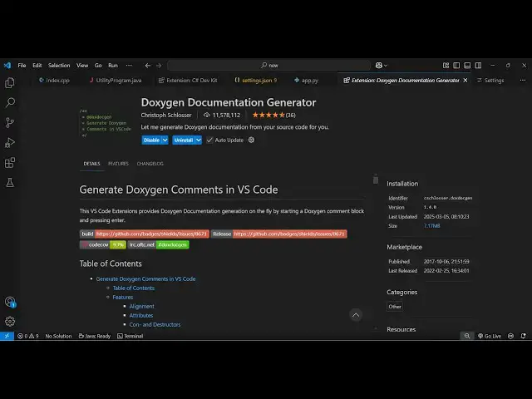This screenshot has width=532, height=399.
Task: Open the Source Control view
Action: 10,122
